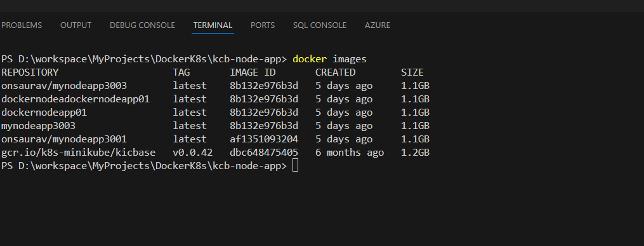The height and width of the screenshot is (246, 644).
Task: Click '5 days ago' in onsaurav/mynodeapp3001 row
Action: point(344,139)
